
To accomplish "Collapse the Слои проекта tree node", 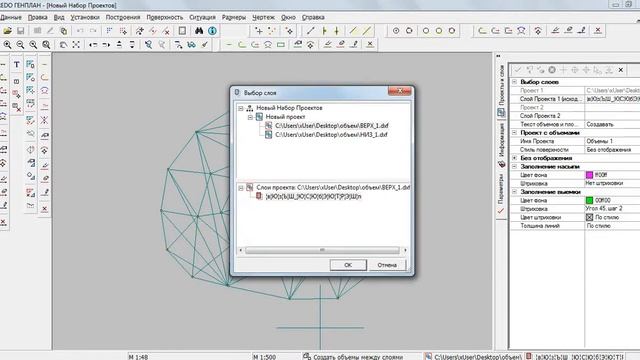I will tap(241, 188).
